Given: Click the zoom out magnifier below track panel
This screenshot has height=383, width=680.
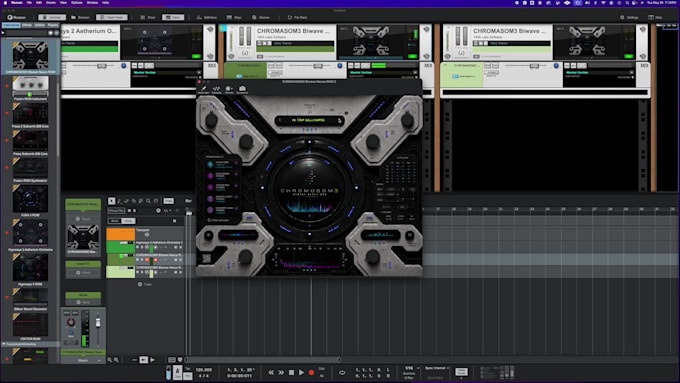Looking at the screenshot, I should tap(110, 360).
